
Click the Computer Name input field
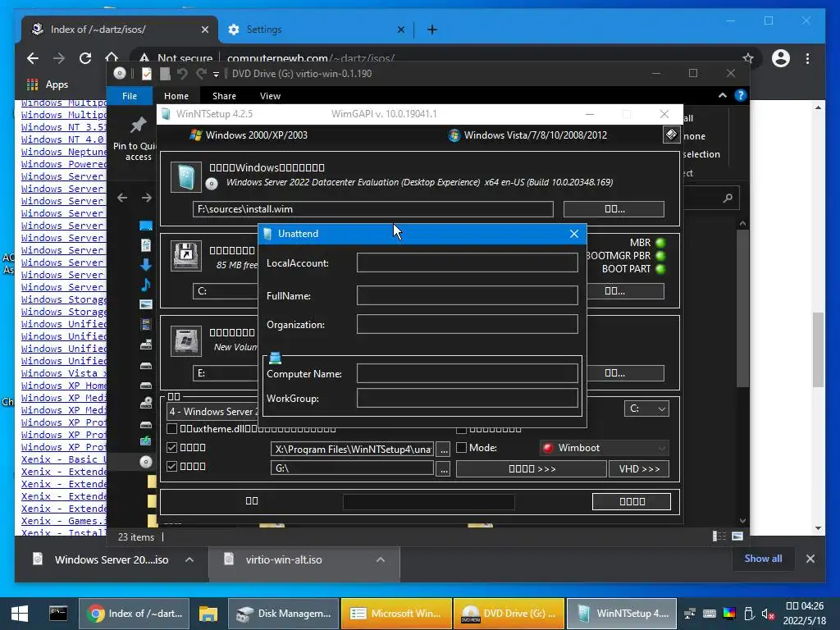tap(467, 373)
